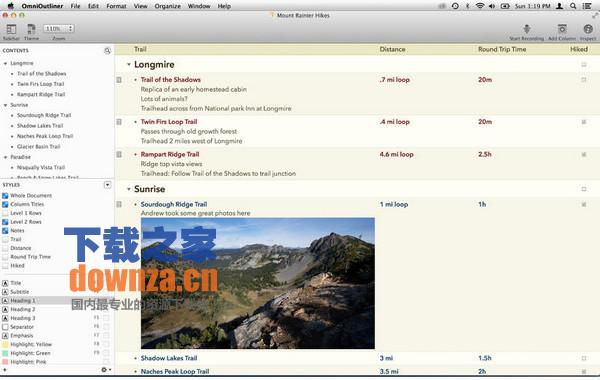Click the battery status icon
Screen dimensions: 600x380
[x=505, y=6]
